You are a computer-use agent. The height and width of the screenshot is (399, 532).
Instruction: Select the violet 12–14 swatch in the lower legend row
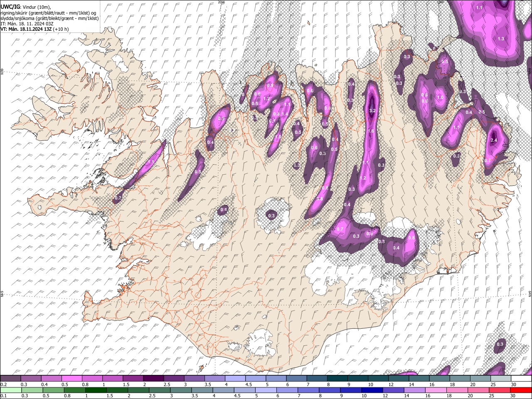coord(393,390)
